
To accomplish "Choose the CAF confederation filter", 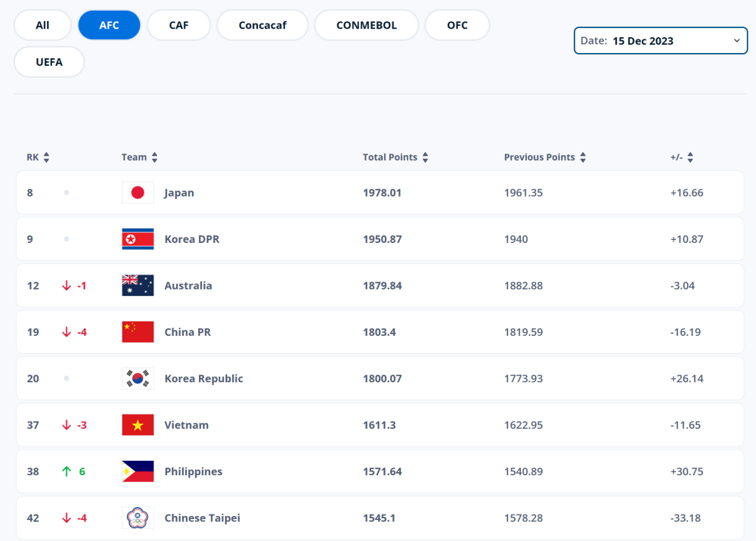I will coord(179,25).
